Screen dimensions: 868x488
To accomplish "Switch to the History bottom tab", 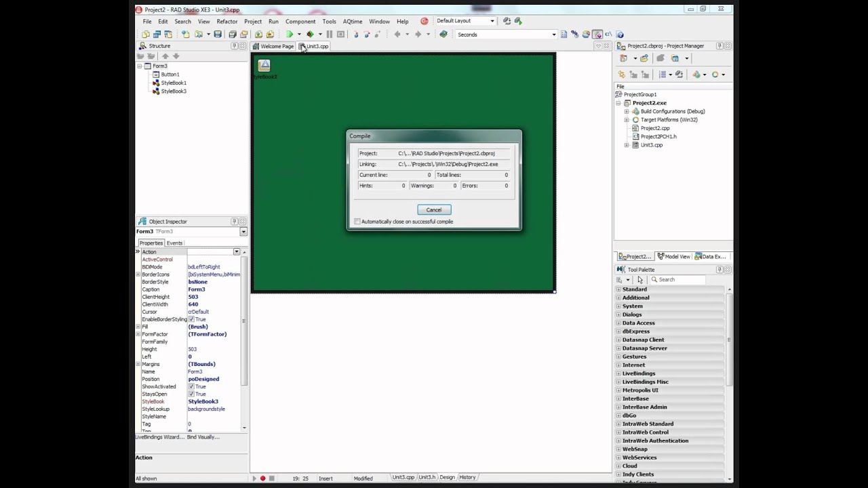I will point(467,477).
